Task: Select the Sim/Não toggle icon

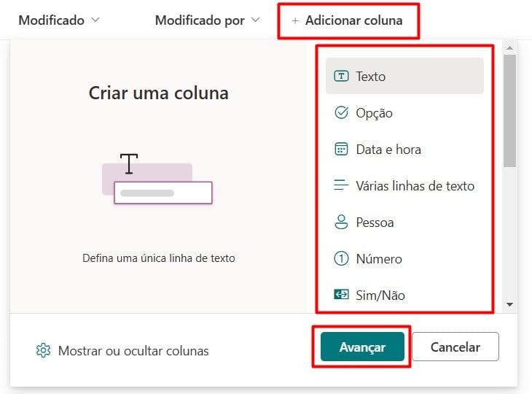Action: click(341, 294)
